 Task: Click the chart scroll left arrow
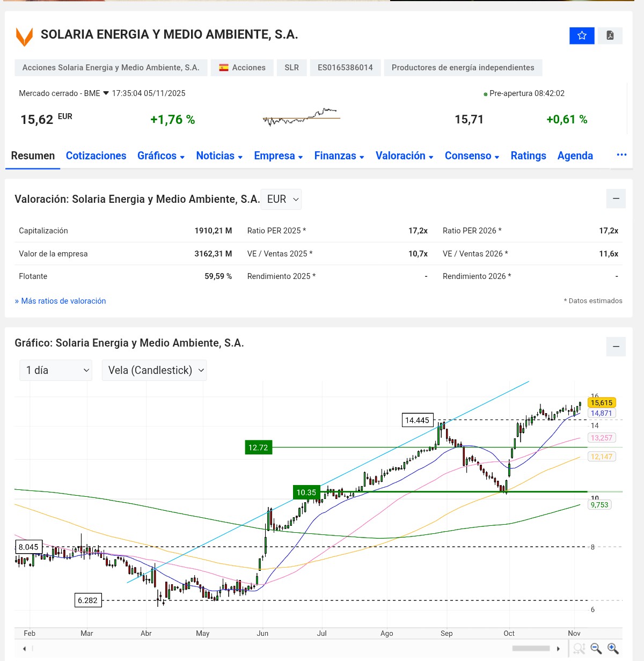pos(24,649)
